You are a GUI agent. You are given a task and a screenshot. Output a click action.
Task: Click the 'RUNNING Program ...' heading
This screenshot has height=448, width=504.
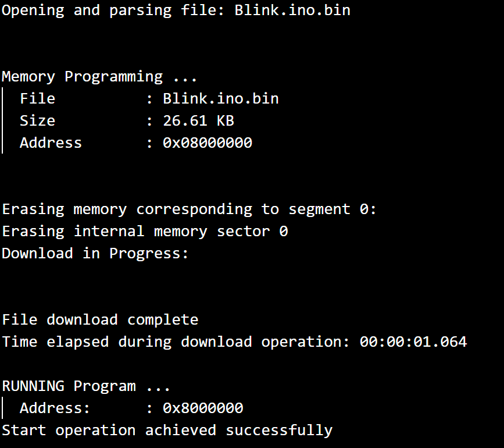(x=86, y=386)
